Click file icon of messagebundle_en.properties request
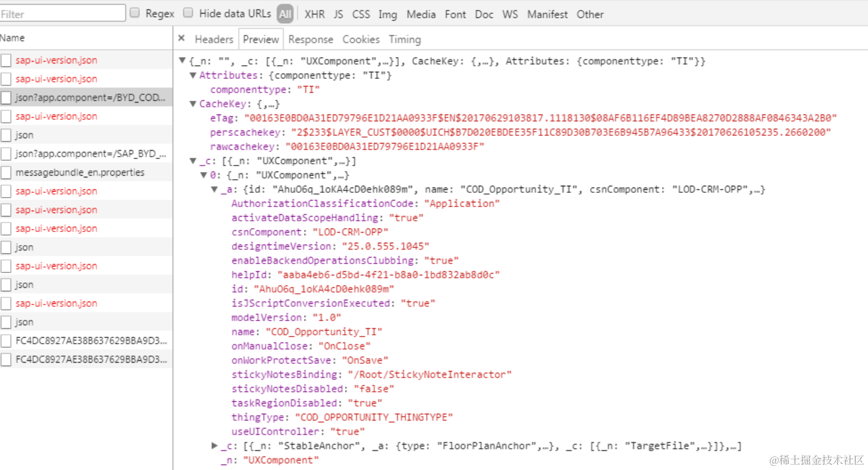Screen dimensions: 868x470 pos(6,173)
